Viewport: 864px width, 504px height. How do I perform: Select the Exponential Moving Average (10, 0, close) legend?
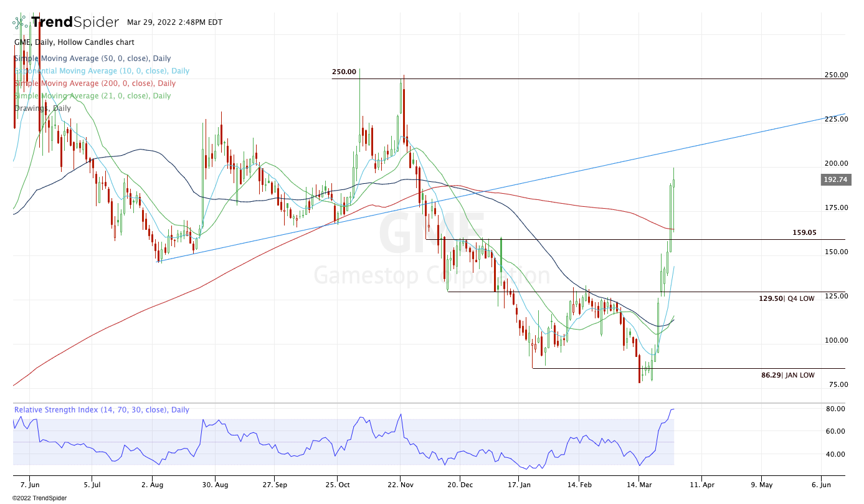click(x=102, y=71)
